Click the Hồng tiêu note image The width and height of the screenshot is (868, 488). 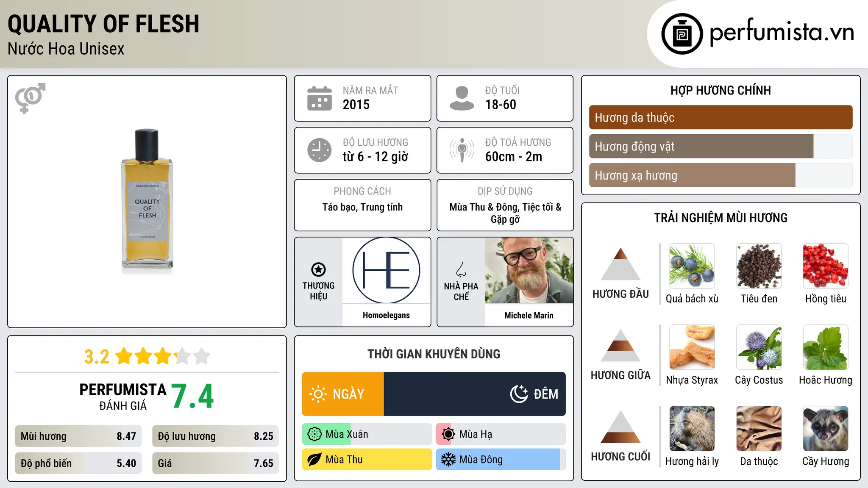pos(826,266)
